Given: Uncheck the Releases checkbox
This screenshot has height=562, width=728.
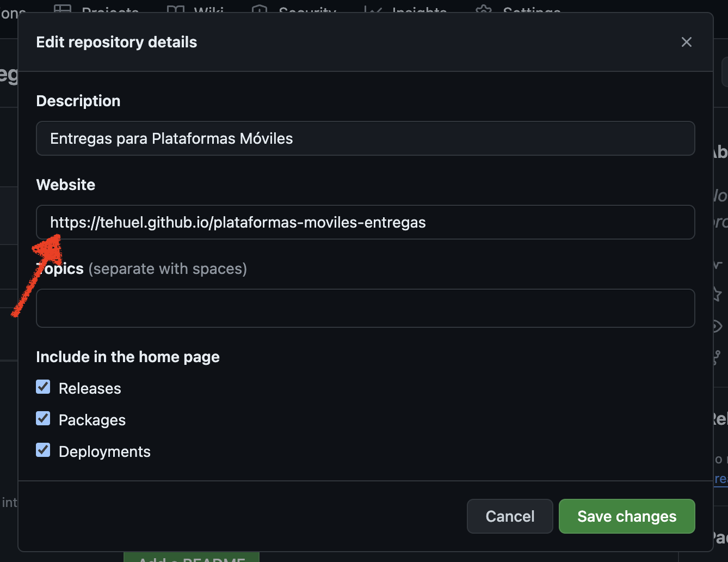Looking at the screenshot, I should tap(43, 387).
